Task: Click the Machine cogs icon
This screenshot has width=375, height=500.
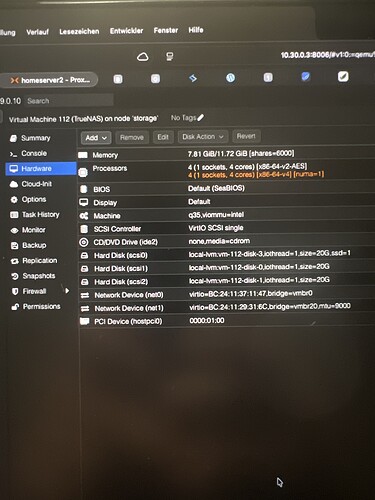Action: pos(84,216)
